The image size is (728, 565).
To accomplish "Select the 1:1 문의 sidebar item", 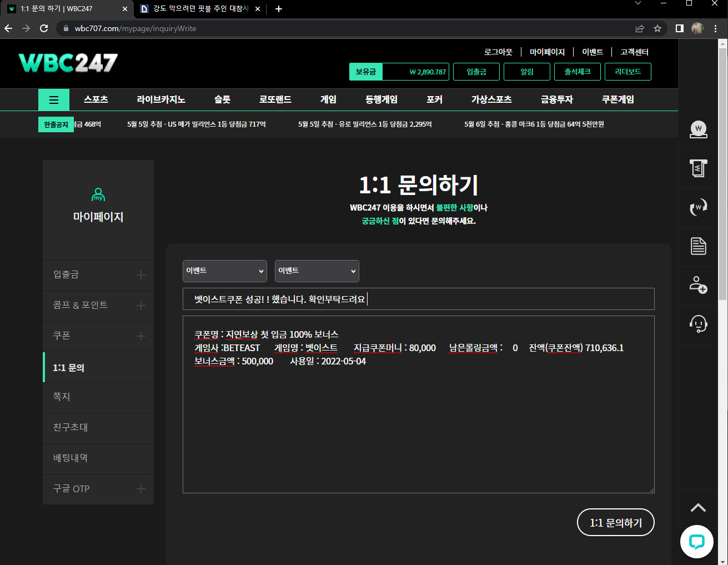I will [98, 367].
